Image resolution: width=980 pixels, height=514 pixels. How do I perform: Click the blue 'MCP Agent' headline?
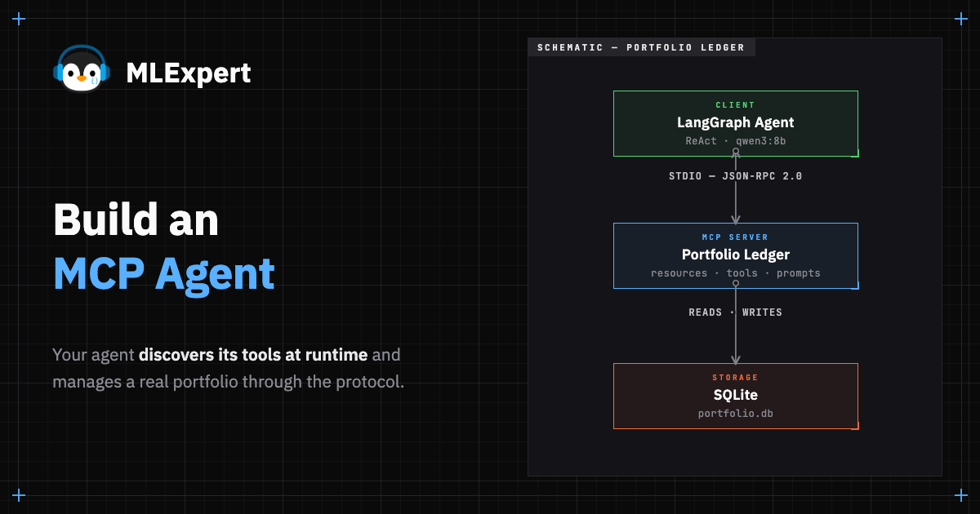[x=164, y=273]
